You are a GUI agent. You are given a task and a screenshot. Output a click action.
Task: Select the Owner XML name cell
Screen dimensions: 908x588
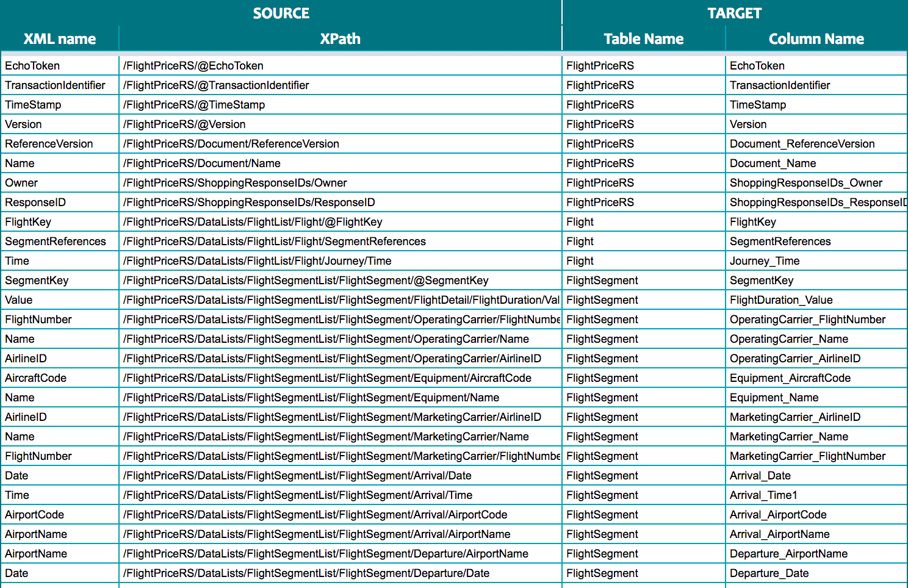(x=59, y=182)
